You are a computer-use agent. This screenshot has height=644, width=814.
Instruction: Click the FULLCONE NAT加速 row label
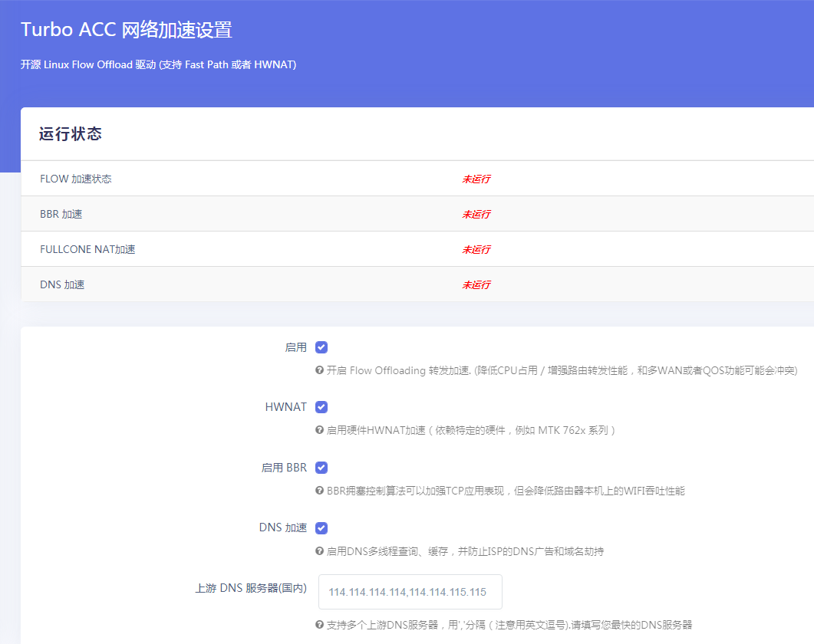88,249
